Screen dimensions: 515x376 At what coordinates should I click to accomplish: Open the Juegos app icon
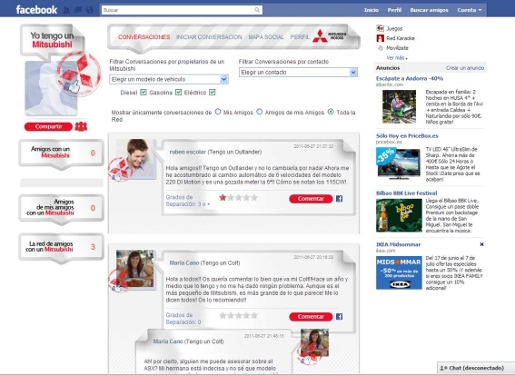click(380, 28)
